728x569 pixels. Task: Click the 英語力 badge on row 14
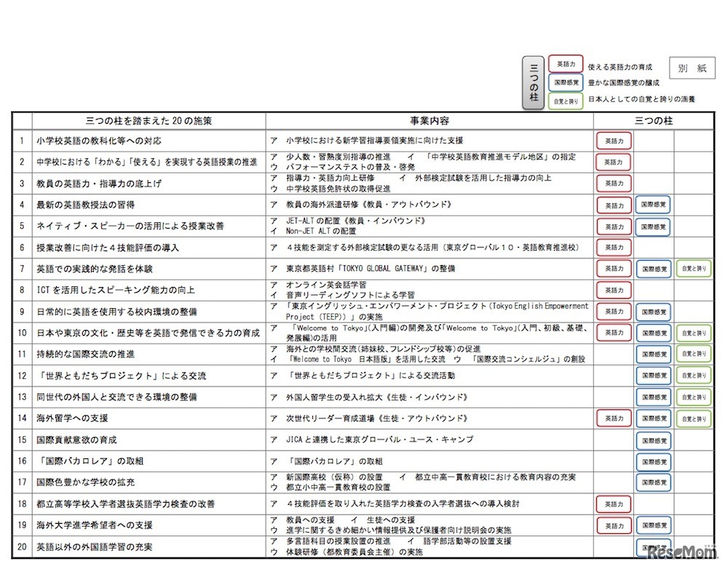pos(614,419)
